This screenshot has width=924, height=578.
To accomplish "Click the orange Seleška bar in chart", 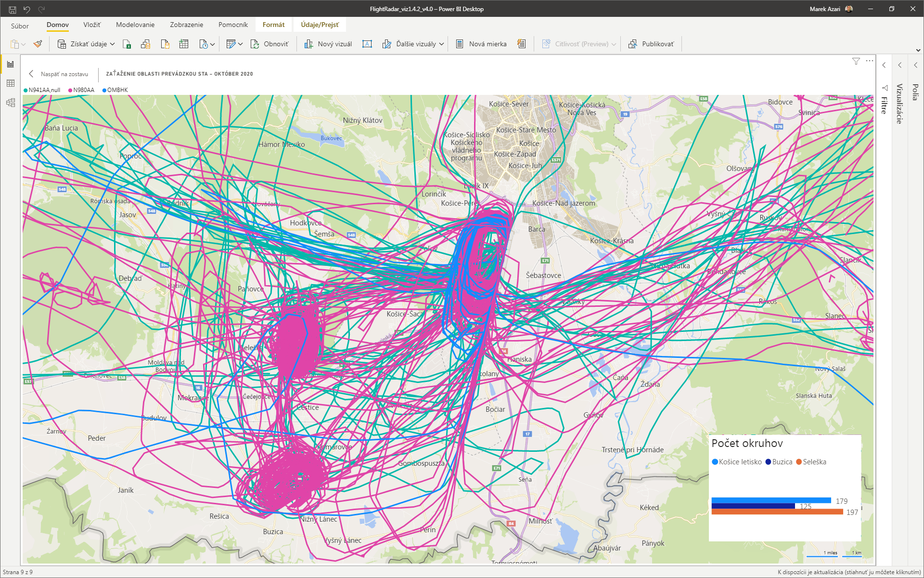I will click(x=777, y=512).
